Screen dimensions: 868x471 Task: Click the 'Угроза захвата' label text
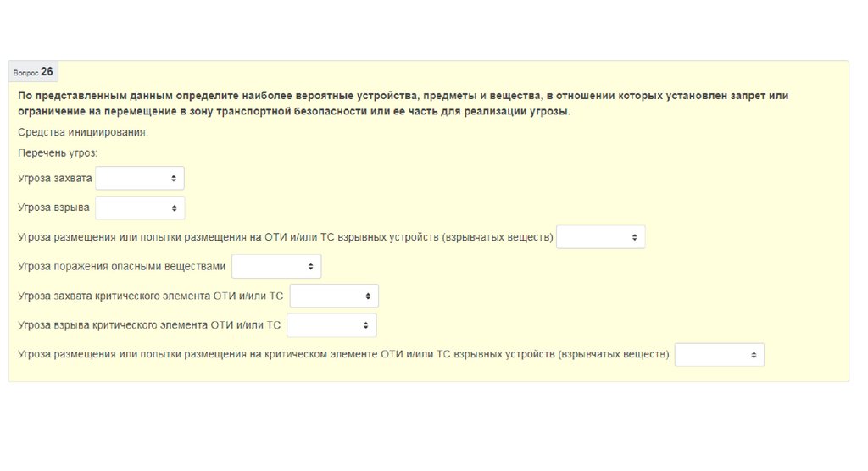tap(55, 179)
